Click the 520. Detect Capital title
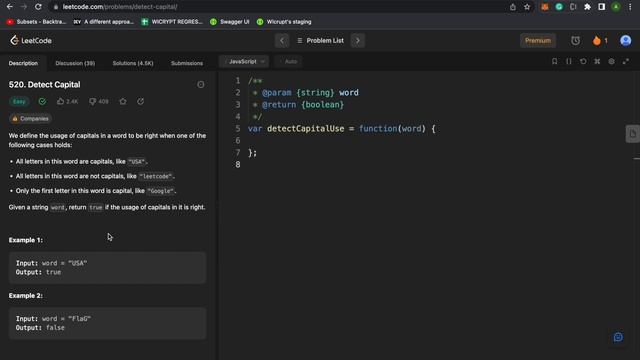Screen dimensions: 640x360 pyautogui.click(x=44, y=84)
